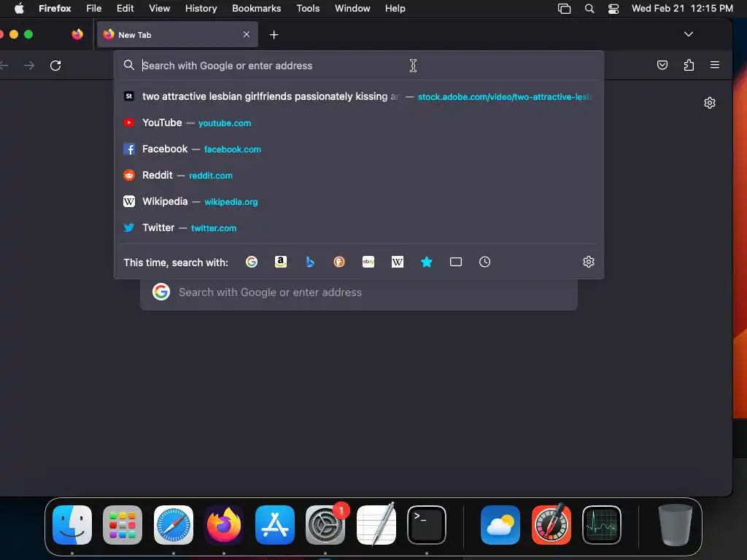Open the Trash in the Dock
The width and height of the screenshot is (747, 560).
675,525
